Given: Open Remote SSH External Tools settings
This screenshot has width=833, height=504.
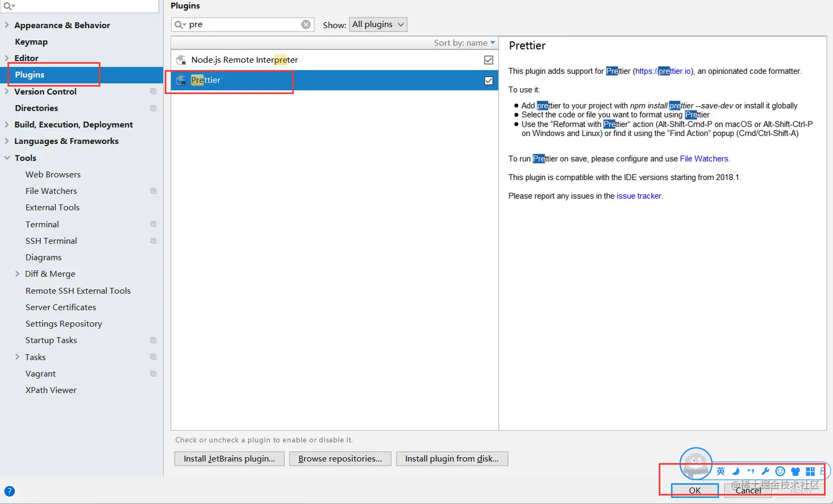Looking at the screenshot, I should pos(78,291).
